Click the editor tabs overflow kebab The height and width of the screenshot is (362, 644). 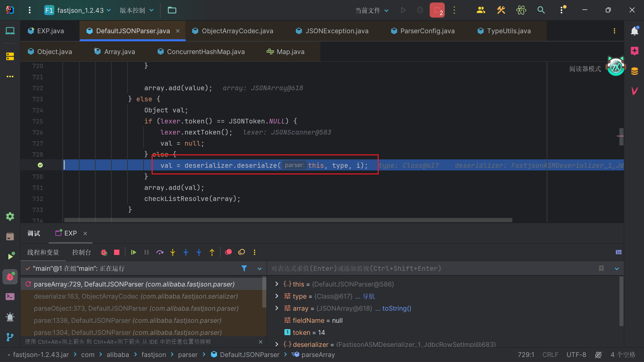pyautogui.click(x=614, y=31)
